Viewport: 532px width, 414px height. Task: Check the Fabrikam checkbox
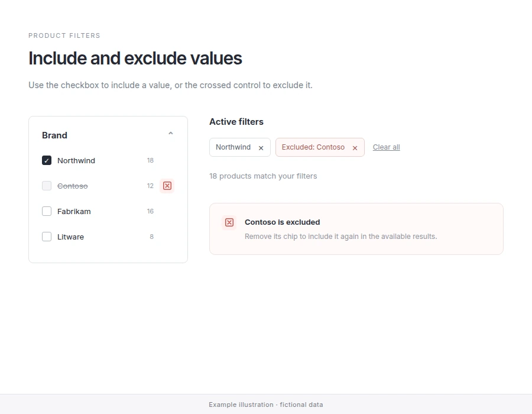[x=47, y=211]
